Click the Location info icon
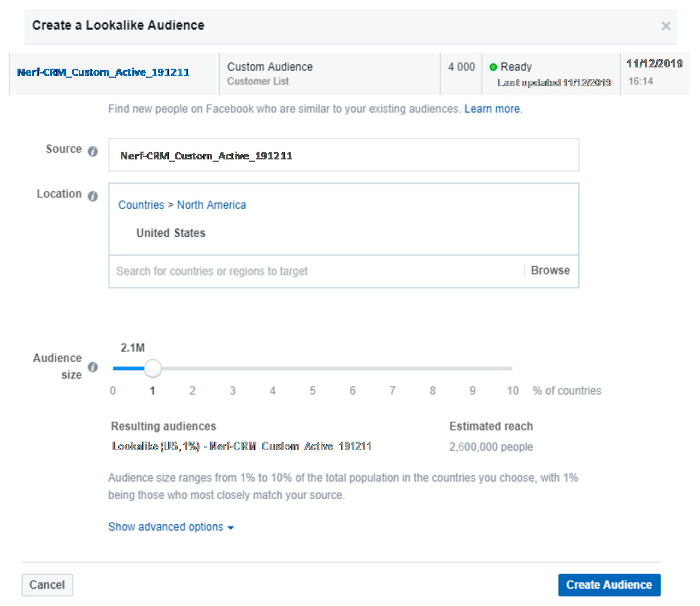 pyautogui.click(x=93, y=196)
